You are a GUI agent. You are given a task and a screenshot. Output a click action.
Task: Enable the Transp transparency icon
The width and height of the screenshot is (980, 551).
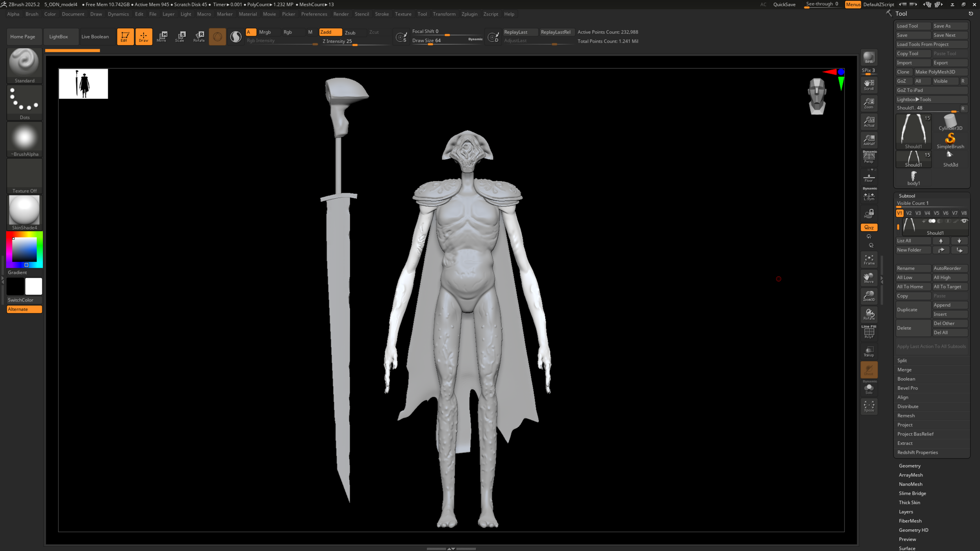[x=869, y=351]
